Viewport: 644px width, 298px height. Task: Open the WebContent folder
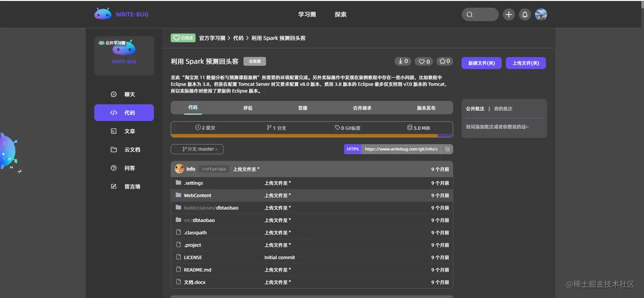pyautogui.click(x=198, y=195)
